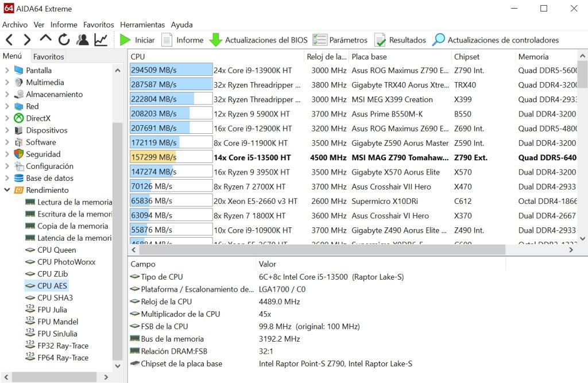Sort results by the Chipset column header
Viewport: 588px width, 383px height.
pyautogui.click(x=483, y=57)
